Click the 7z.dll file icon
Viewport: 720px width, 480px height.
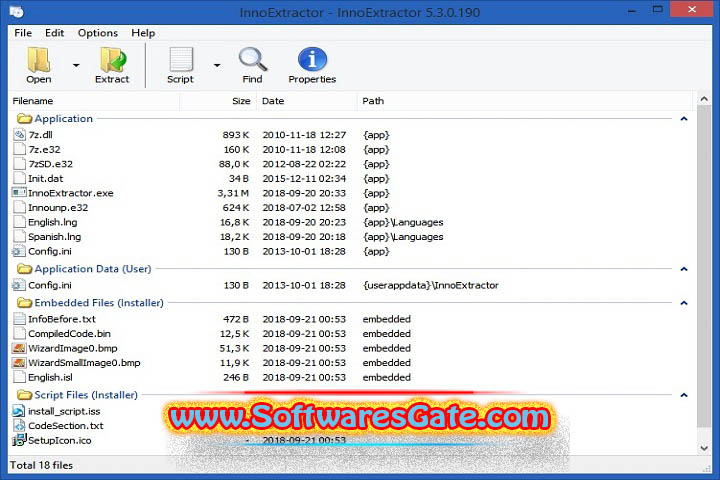click(x=19, y=135)
